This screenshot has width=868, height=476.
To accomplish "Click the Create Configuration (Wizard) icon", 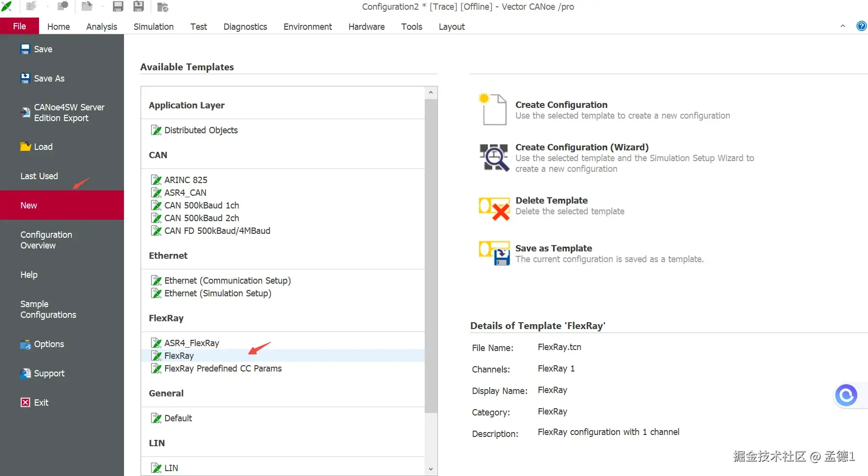I will (494, 157).
